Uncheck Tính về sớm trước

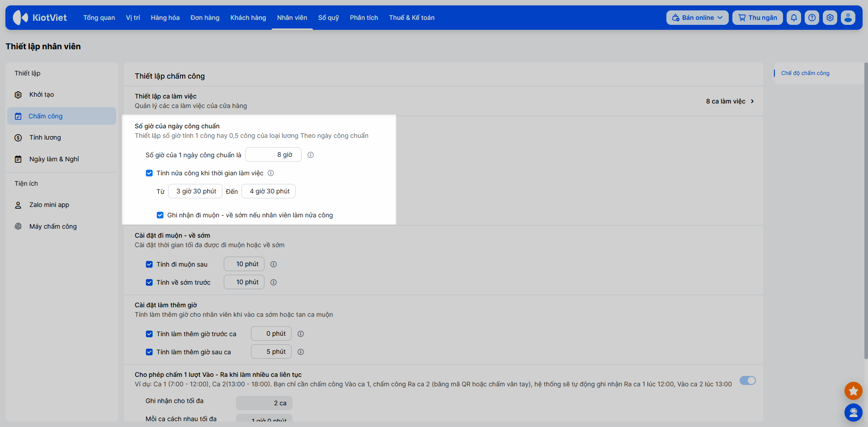[149, 282]
